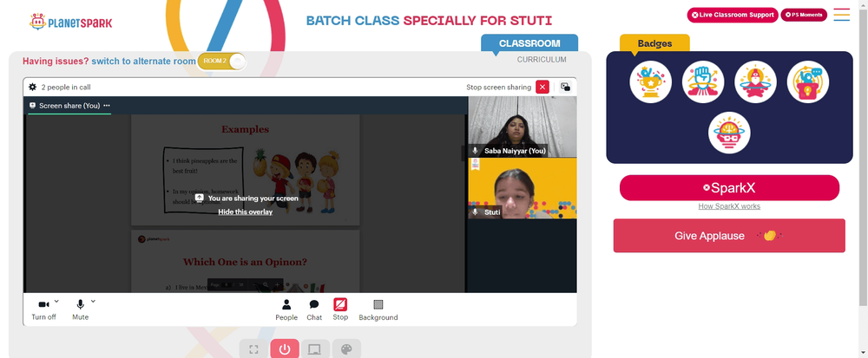Open PS Moments
The height and width of the screenshot is (358, 868).
click(x=804, y=15)
